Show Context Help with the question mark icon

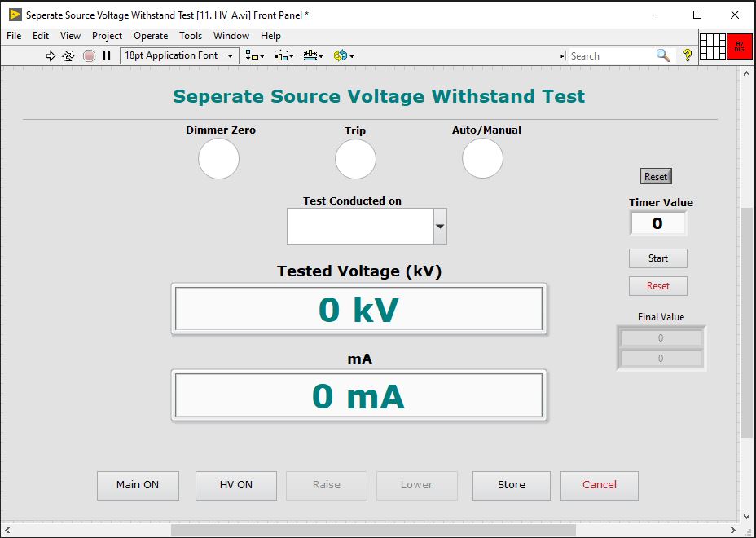688,56
